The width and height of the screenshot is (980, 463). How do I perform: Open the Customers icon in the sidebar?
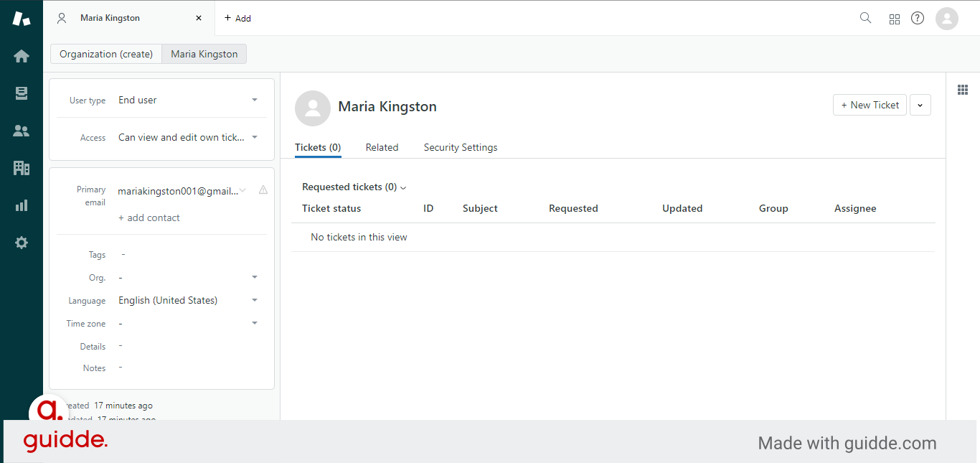[22, 130]
